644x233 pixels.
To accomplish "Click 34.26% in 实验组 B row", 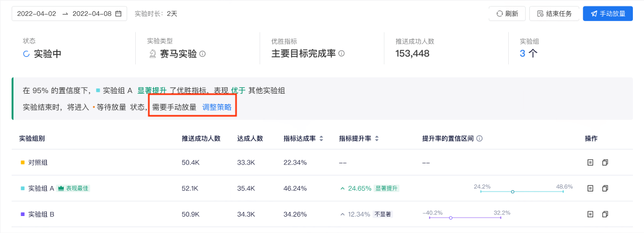I will pos(295,214).
